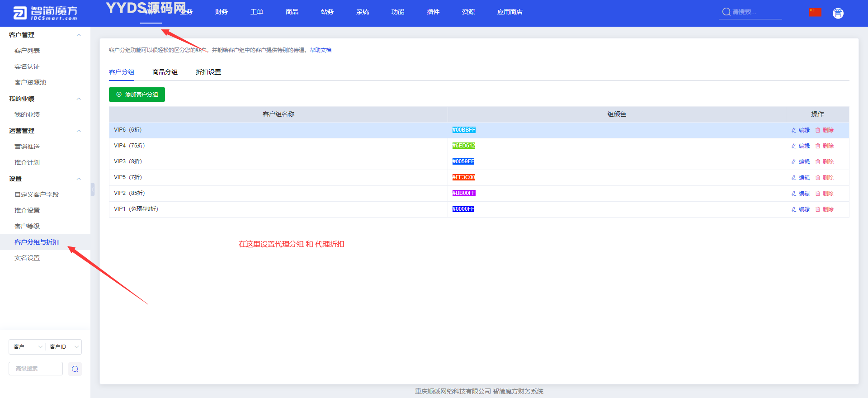
Task: Open the 帮助文档 link
Action: point(321,50)
